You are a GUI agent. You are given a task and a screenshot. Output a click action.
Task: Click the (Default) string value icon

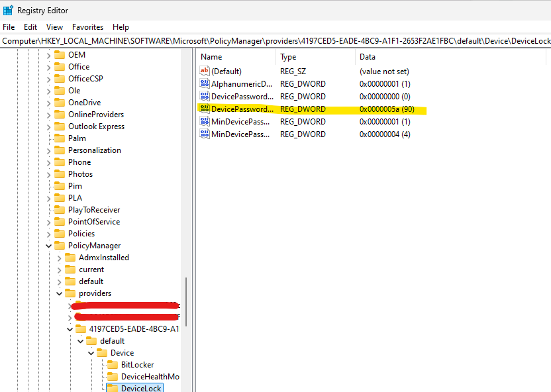pyautogui.click(x=205, y=71)
